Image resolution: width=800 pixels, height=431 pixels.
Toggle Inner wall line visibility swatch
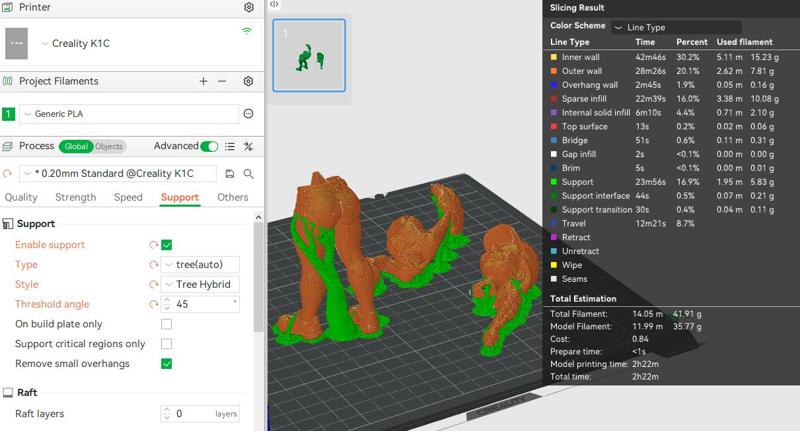tap(554, 57)
